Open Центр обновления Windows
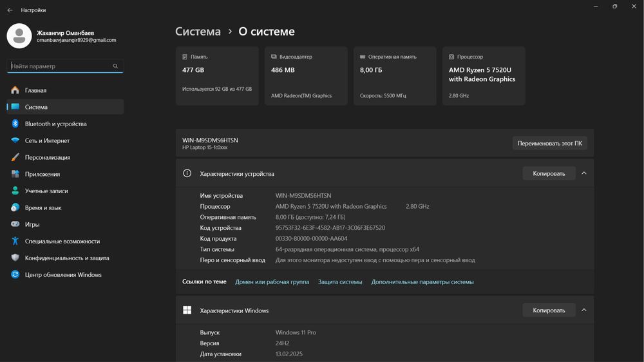The height and width of the screenshot is (362, 644). click(x=65, y=274)
